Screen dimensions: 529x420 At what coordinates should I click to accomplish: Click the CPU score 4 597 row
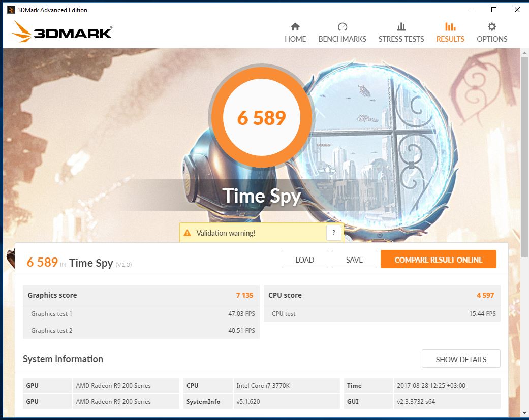pos(382,295)
